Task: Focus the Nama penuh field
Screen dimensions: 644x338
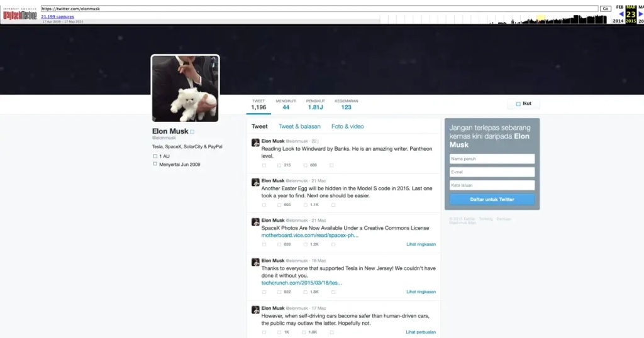Action: (492, 159)
